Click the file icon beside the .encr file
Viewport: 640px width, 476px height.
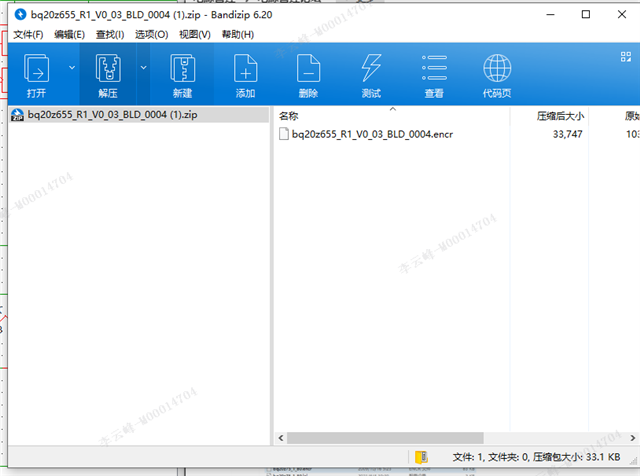tap(284, 134)
